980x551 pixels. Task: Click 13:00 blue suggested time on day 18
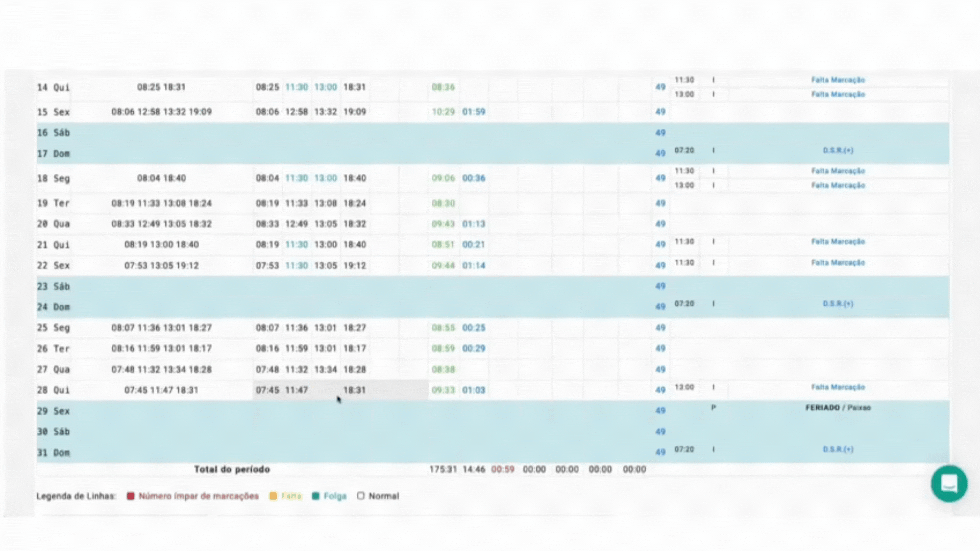326,179
